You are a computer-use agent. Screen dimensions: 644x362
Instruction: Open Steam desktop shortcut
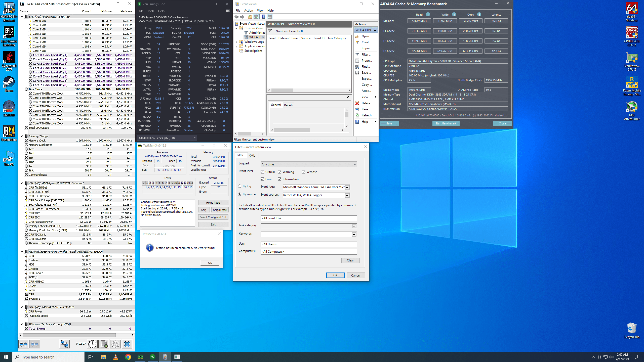coord(9,84)
